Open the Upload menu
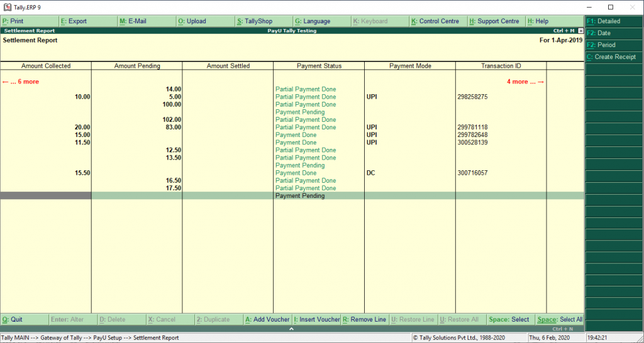 [x=206, y=21]
